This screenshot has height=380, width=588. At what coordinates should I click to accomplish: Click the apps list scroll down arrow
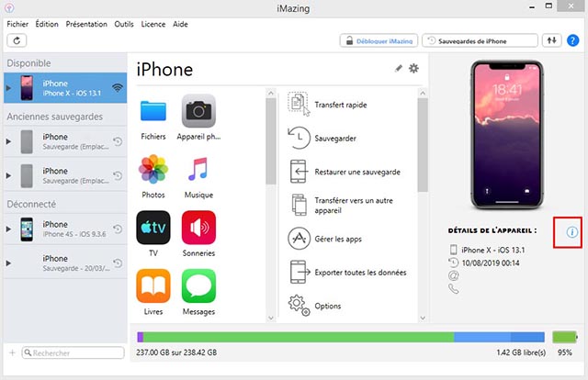270,318
